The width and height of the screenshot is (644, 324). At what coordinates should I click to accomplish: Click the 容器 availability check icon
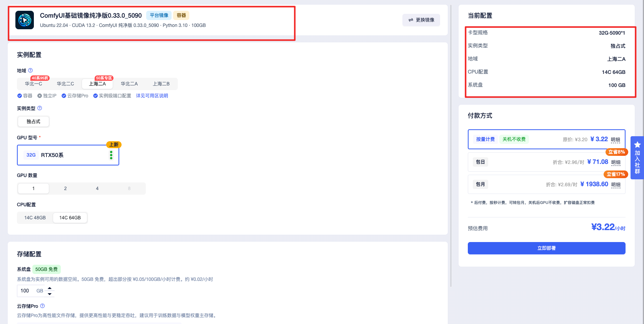pos(20,96)
